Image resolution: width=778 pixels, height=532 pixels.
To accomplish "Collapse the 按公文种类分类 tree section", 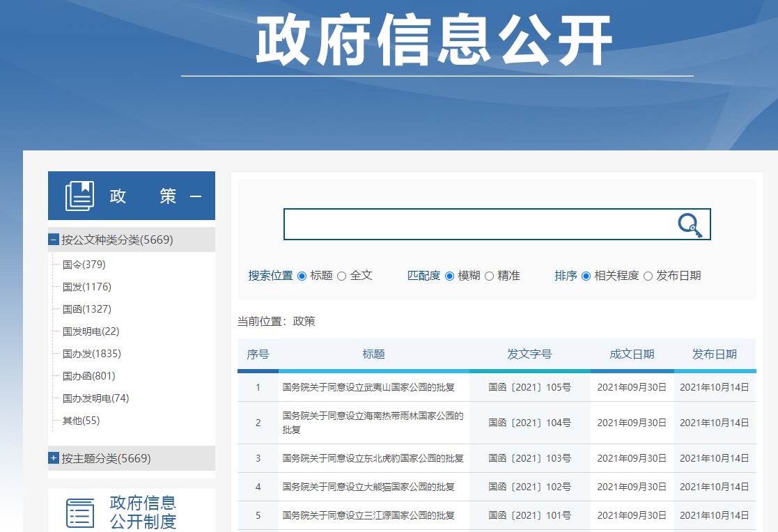I will 54,240.
